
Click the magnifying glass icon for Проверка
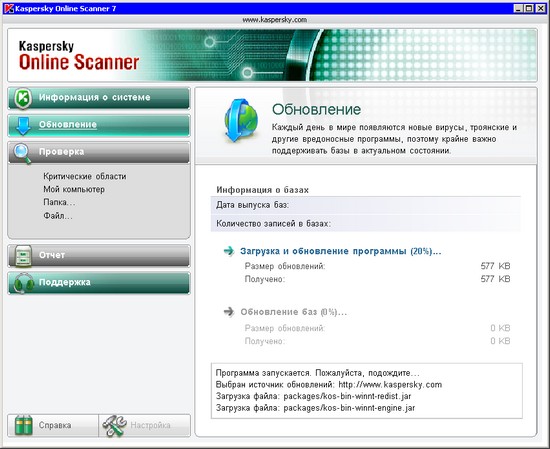tap(22, 153)
